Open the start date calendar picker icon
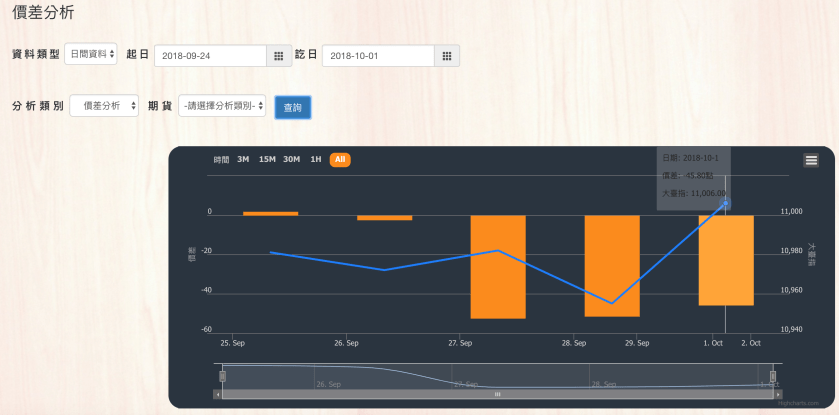 click(x=279, y=56)
